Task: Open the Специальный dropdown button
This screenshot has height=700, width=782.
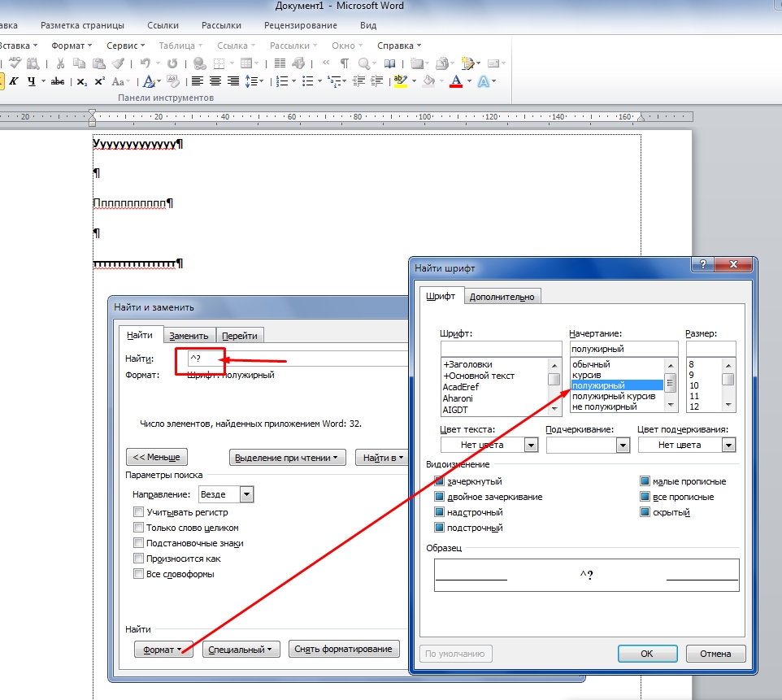Action: pyautogui.click(x=241, y=650)
